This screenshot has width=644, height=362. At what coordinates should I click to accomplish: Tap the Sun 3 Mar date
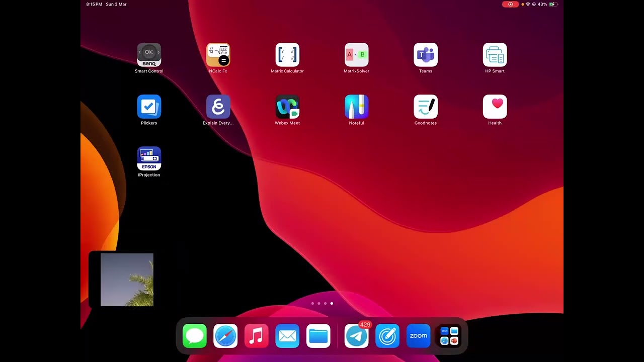tap(116, 5)
